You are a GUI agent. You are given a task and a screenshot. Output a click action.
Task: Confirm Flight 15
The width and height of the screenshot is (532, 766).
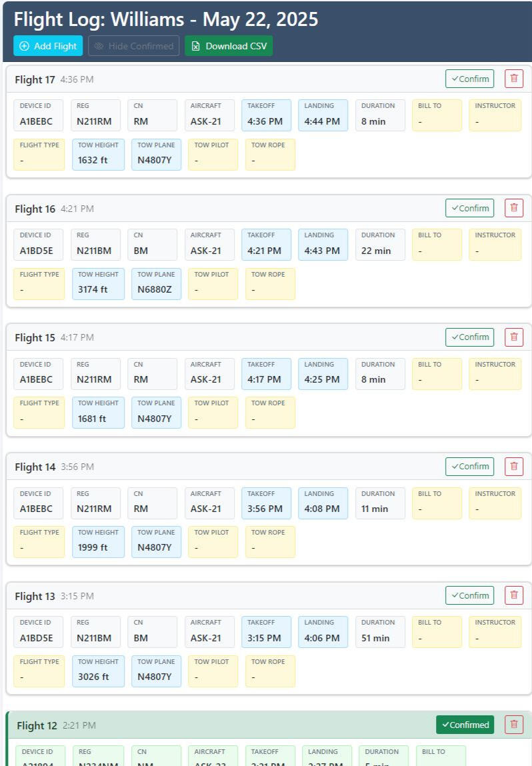click(469, 337)
